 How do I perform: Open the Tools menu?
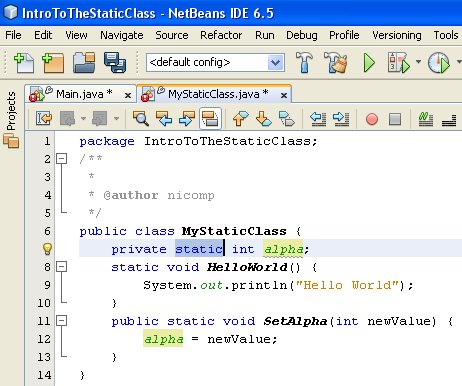(446, 35)
